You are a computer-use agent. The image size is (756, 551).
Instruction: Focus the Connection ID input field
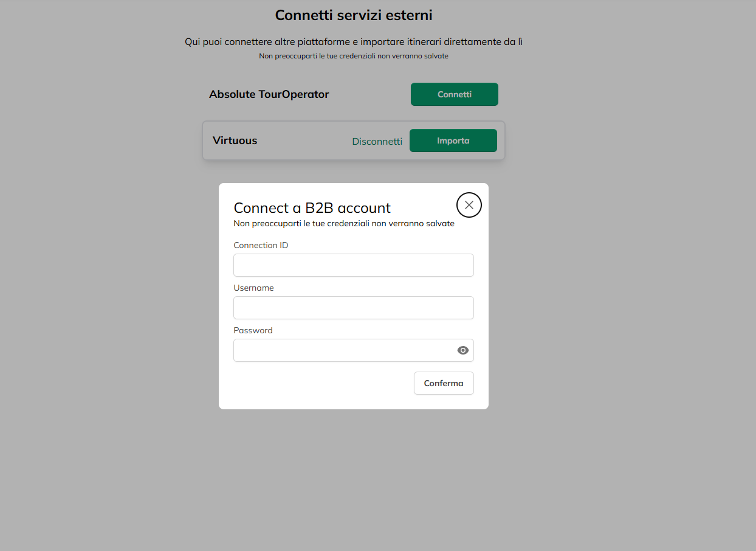[353, 265]
